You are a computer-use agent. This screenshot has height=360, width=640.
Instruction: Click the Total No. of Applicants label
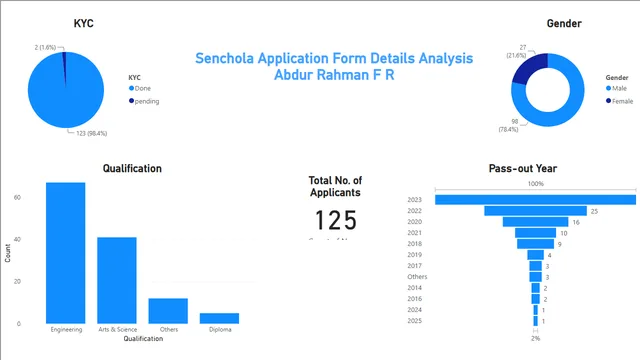[335, 187]
